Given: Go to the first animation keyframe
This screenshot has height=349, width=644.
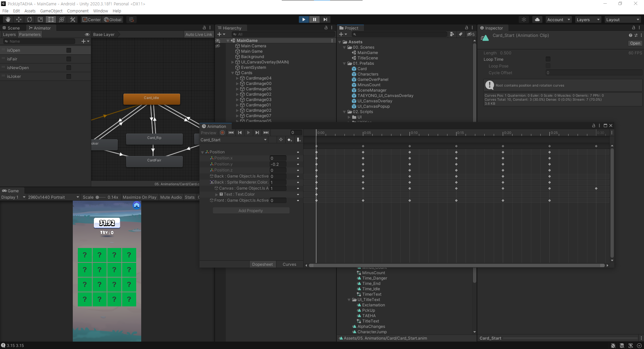Looking at the screenshot, I should pos(231,133).
